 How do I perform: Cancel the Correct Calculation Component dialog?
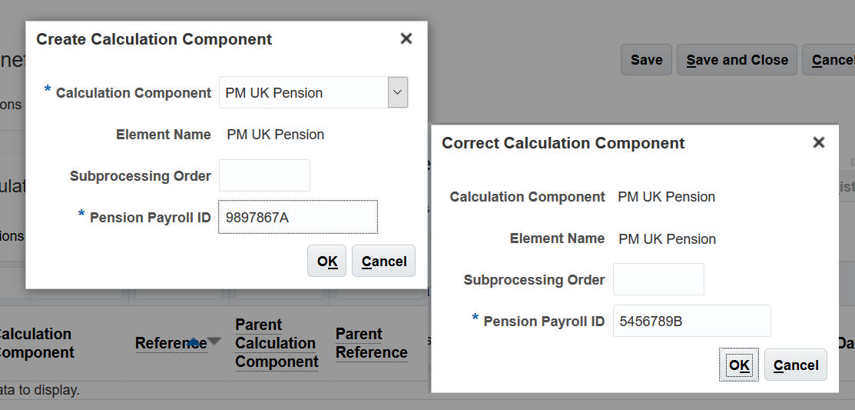[796, 365]
